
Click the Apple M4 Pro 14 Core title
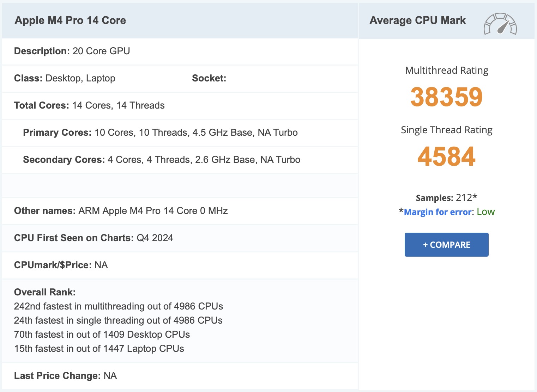70,20
